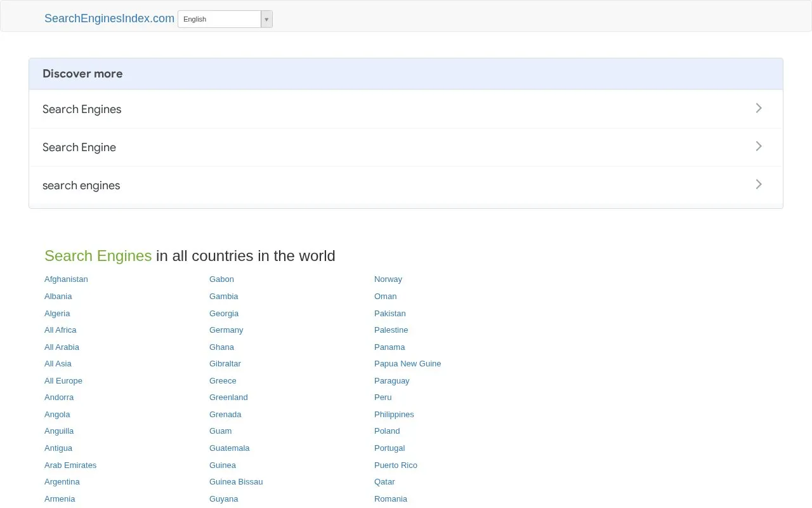The image size is (812, 508).
Task: Open the English language dropdown
Action: (x=225, y=19)
